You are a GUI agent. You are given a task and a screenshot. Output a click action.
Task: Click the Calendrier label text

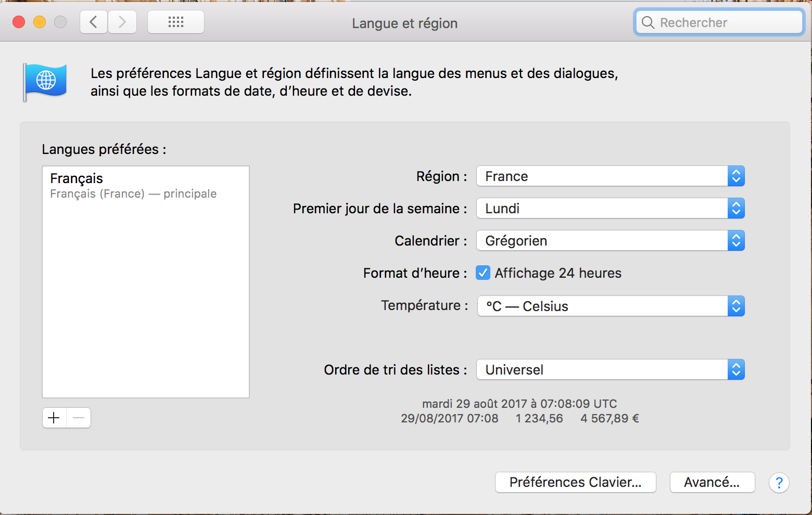(x=430, y=241)
